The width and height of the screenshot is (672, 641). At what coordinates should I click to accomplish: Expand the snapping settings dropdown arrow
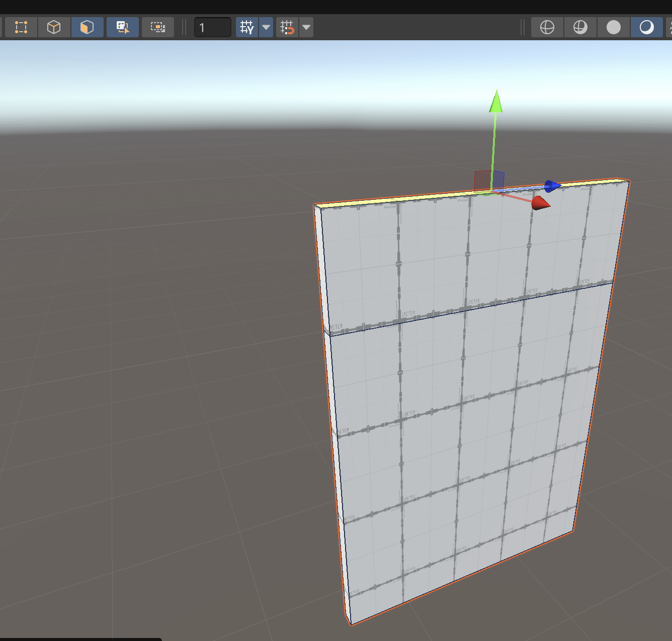(306, 27)
